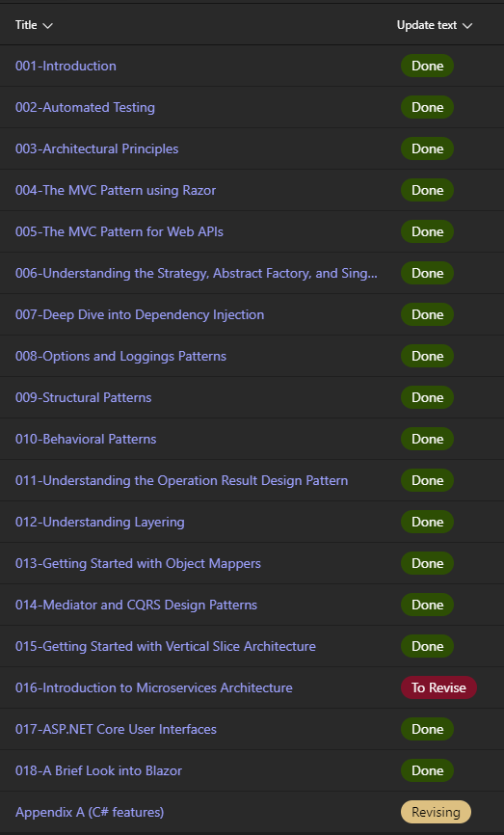Click Done status of 014-Mediator and CQRS row
This screenshot has width=504, height=835.
[x=427, y=605]
